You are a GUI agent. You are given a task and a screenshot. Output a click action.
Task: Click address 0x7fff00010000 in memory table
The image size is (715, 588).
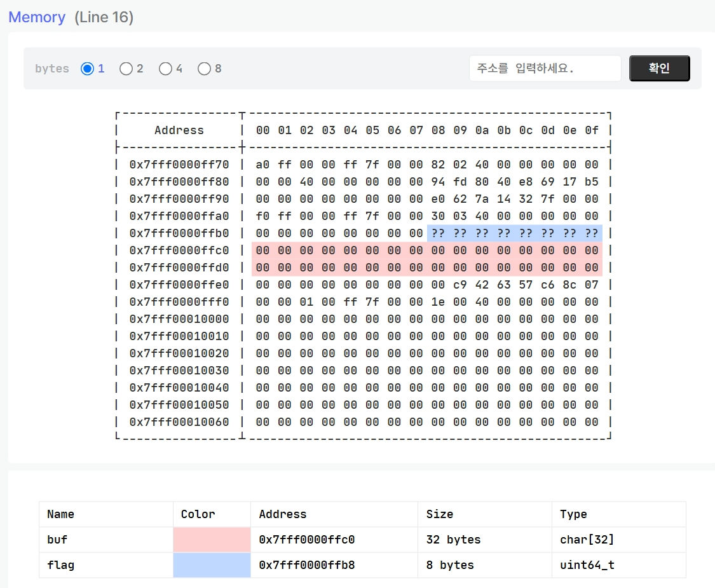pos(179,319)
